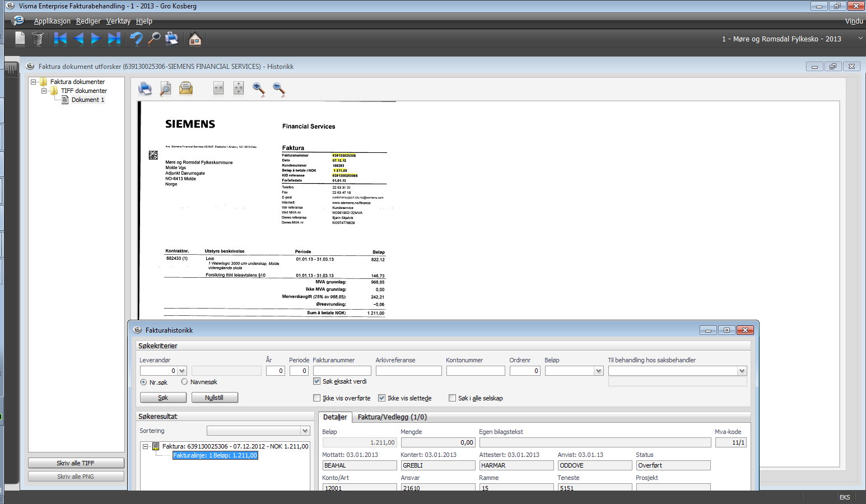Click Skriv alle TIFF button
This screenshot has width=866, height=504.
76,463
